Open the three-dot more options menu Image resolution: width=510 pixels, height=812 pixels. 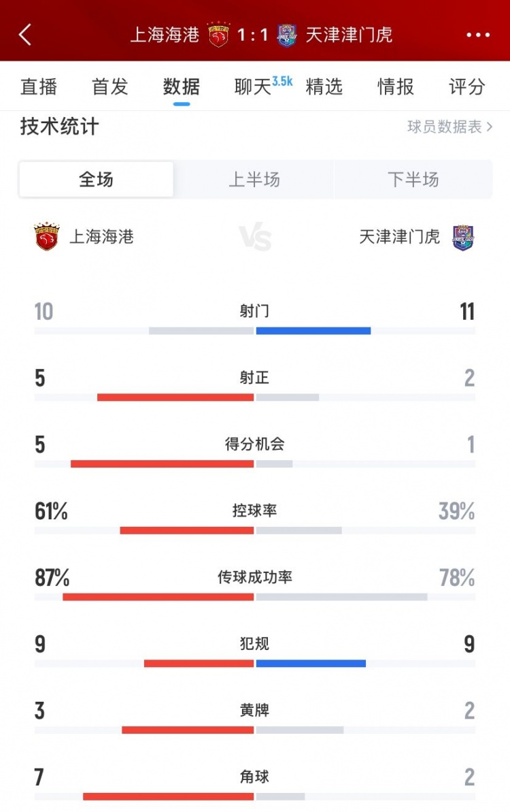478,35
